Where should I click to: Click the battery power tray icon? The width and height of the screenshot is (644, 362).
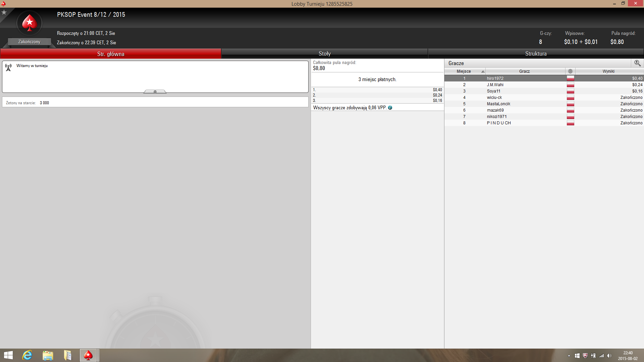593,356
